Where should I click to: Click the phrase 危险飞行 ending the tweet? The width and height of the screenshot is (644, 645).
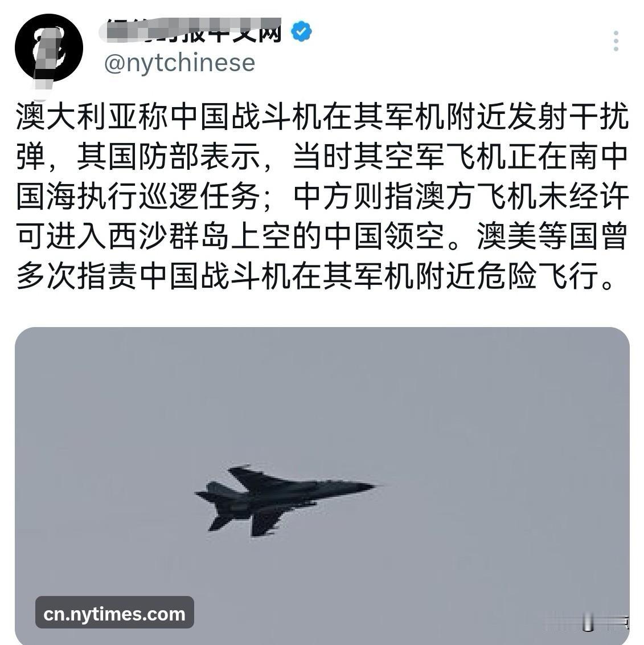(537, 276)
